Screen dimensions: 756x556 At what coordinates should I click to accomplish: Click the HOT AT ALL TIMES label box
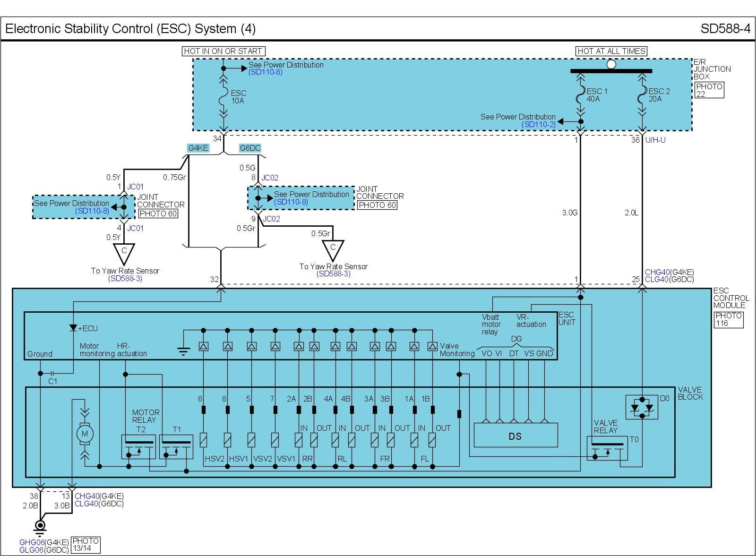[x=611, y=51]
